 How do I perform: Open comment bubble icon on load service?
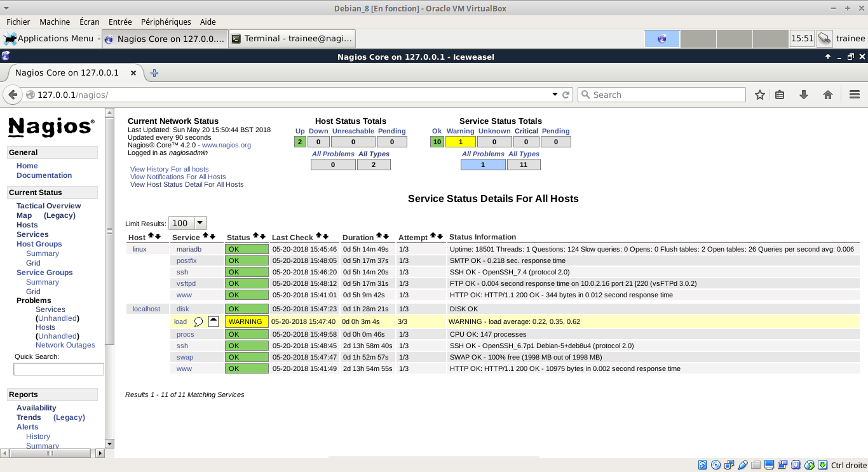[x=198, y=321]
